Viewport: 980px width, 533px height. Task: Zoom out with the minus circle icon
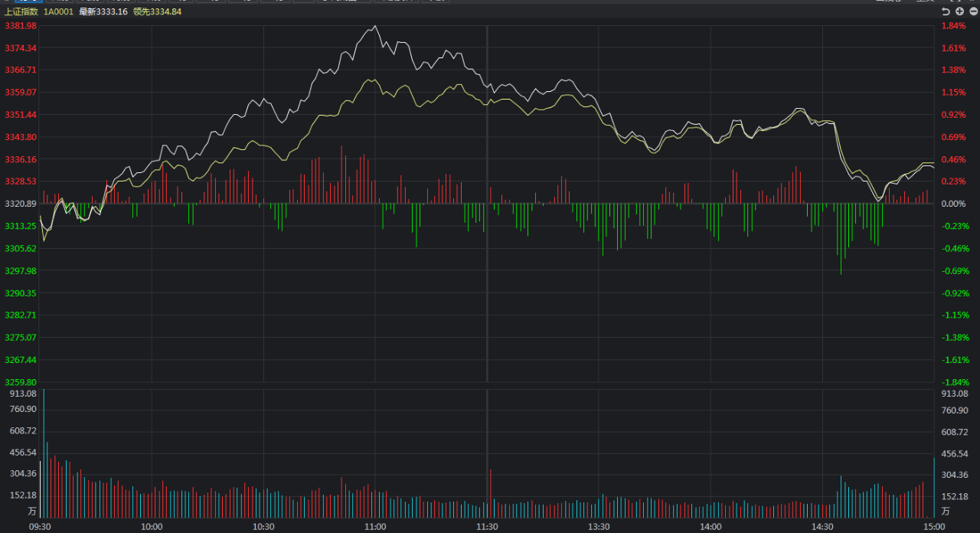(x=973, y=11)
